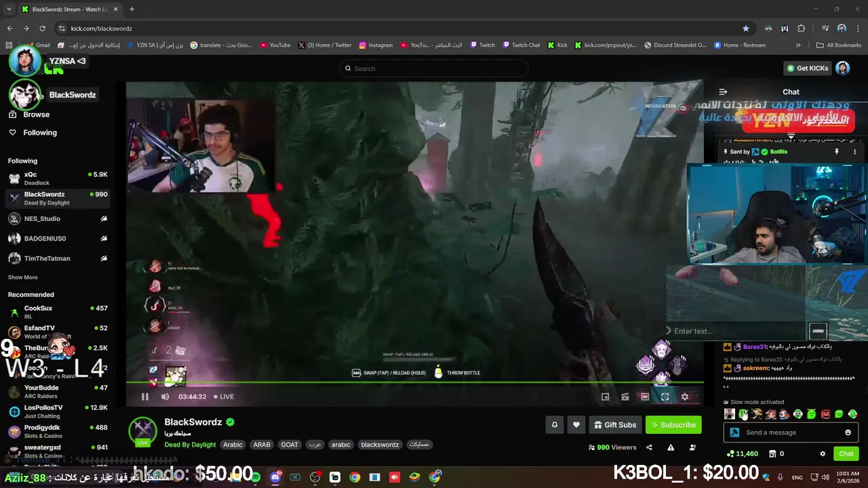Screen dimensions: 868x488
Task: Open pinned message options menu
Action: [x=854, y=152]
